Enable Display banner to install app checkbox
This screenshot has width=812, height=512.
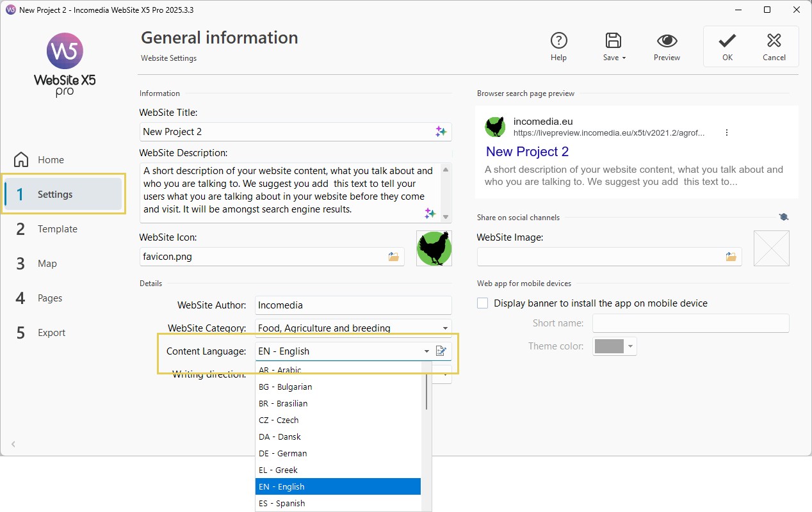pos(483,303)
